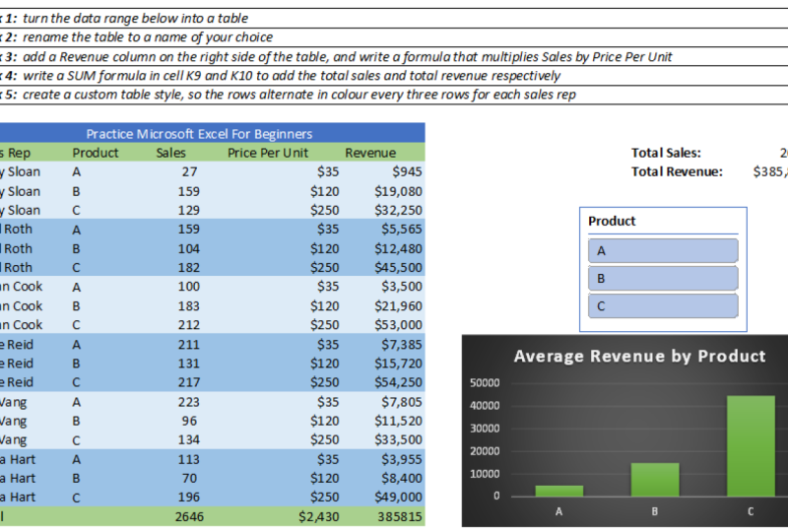Select revenue cell $8,400
The width and height of the screenshot is (788, 532).
point(402,478)
